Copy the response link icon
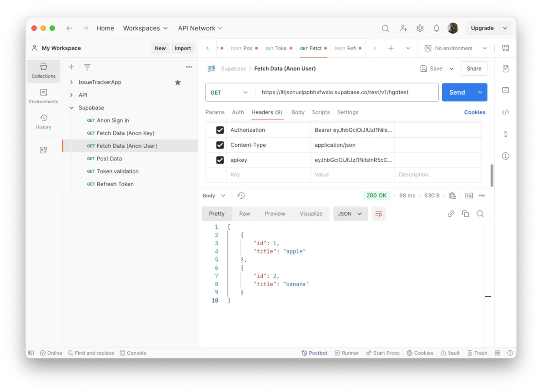 click(451, 214)
